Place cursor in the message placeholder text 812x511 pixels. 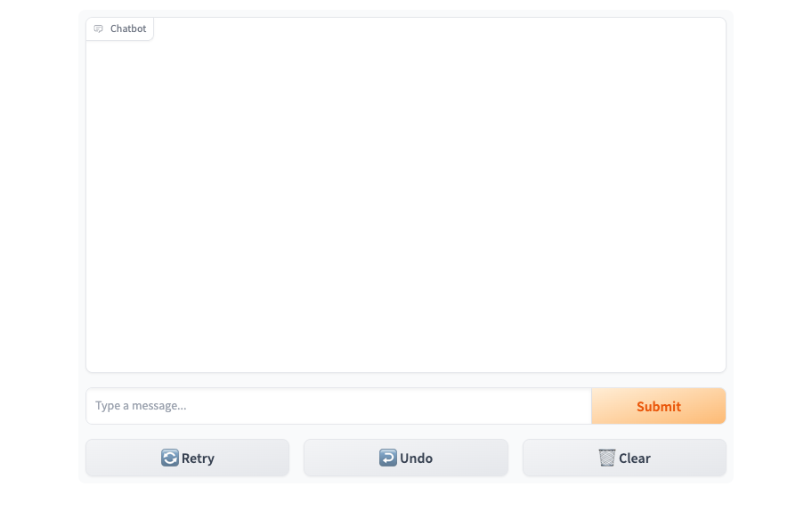pos(141,405)
